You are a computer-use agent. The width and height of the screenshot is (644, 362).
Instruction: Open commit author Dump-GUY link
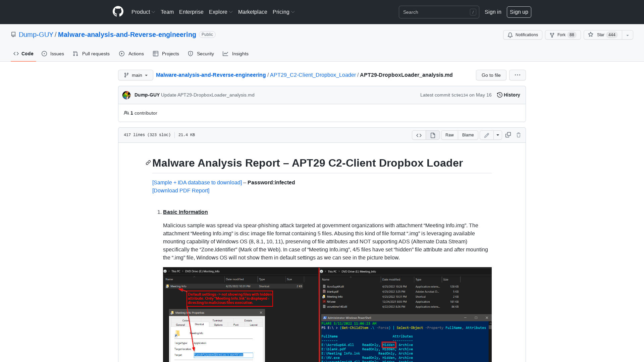click(147, 95)
